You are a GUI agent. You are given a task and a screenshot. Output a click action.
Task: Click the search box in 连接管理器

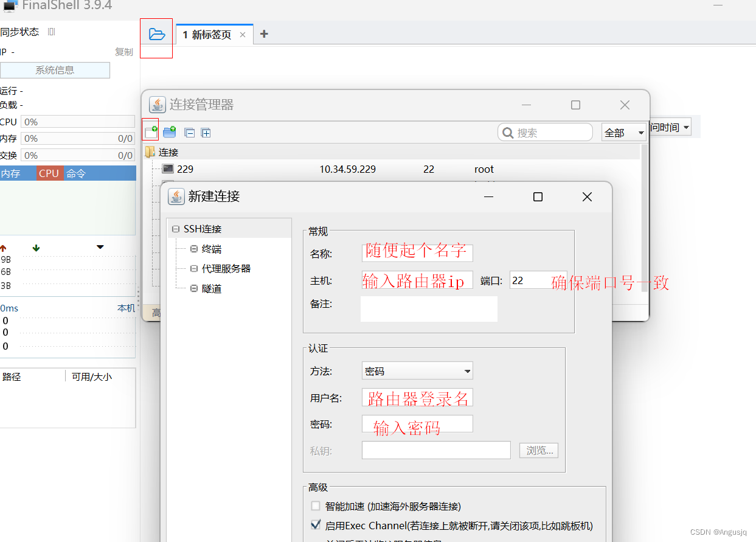click(x=545, y=132)
